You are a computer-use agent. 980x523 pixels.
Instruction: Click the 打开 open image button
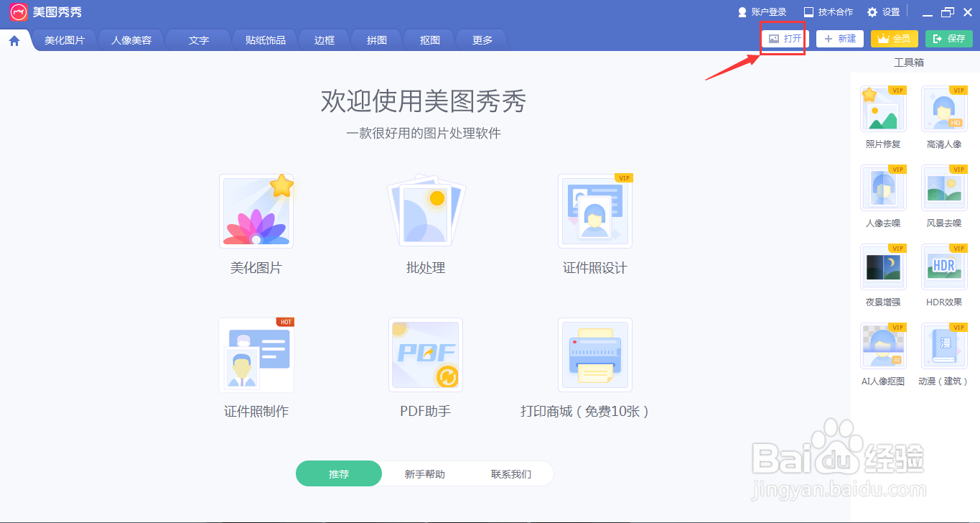(785, 39)
